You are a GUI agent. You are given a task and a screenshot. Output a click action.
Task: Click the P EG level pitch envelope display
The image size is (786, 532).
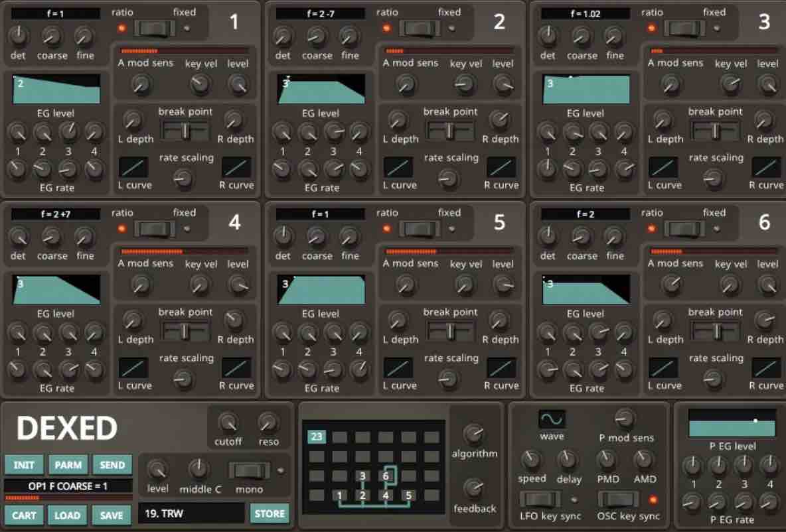coord(732,423)
